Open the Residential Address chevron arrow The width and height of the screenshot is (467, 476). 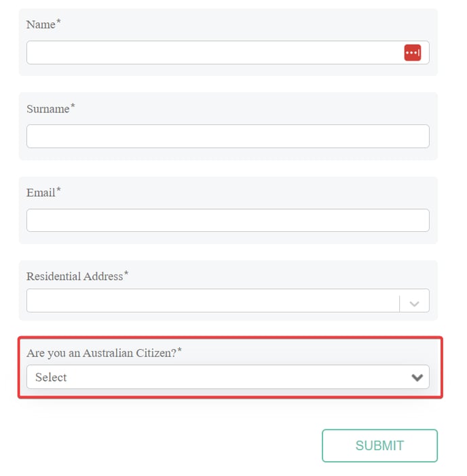click(x=414, y=304)
